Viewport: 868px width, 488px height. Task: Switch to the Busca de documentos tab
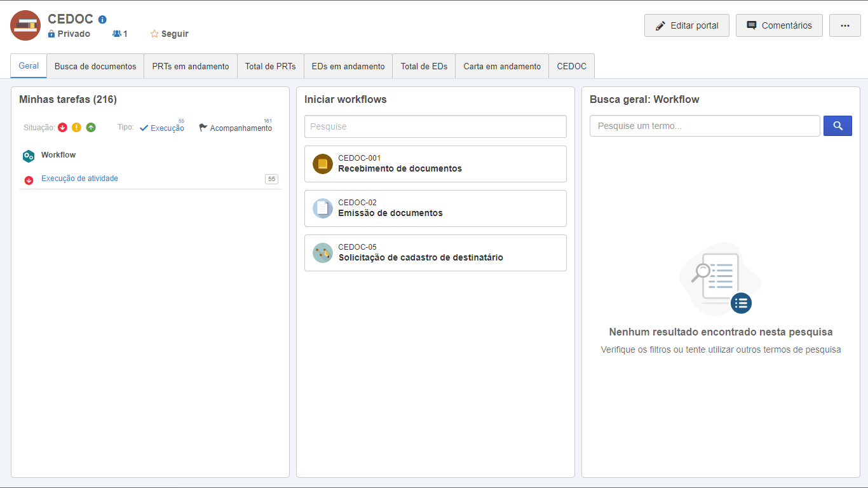[95, 66]
